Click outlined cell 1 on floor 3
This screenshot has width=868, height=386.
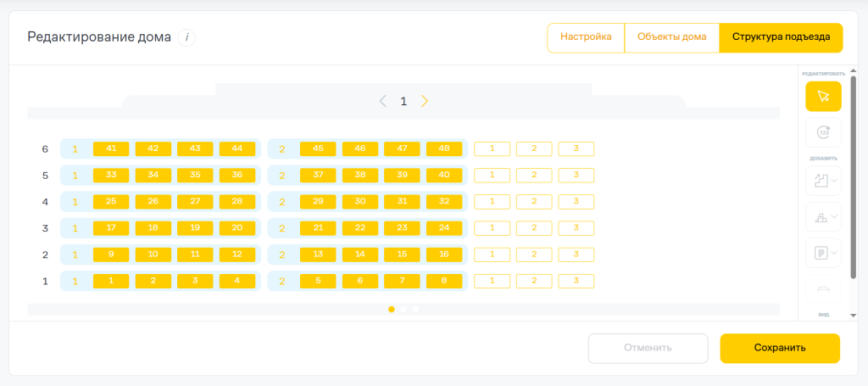click(492, 228)
